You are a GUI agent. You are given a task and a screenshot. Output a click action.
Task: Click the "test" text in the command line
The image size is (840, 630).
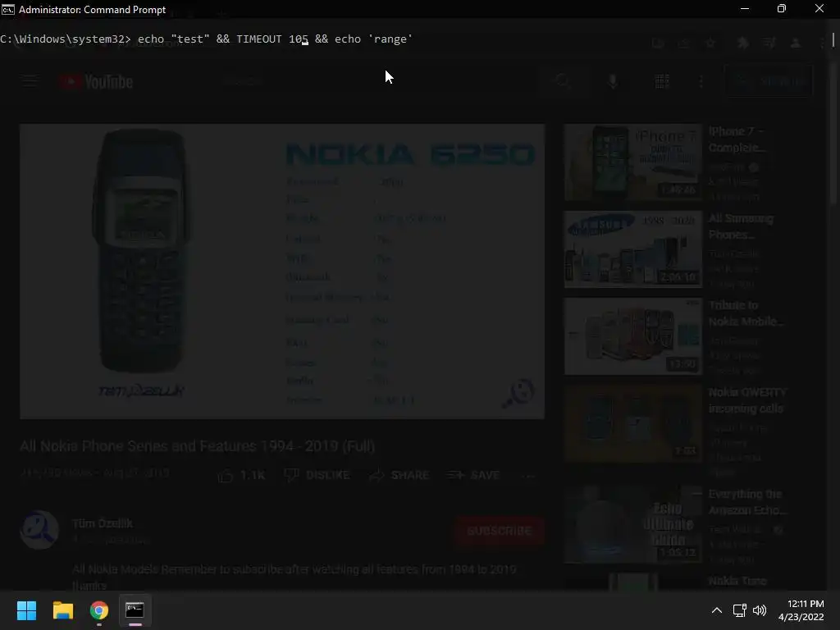click(189, 39)
